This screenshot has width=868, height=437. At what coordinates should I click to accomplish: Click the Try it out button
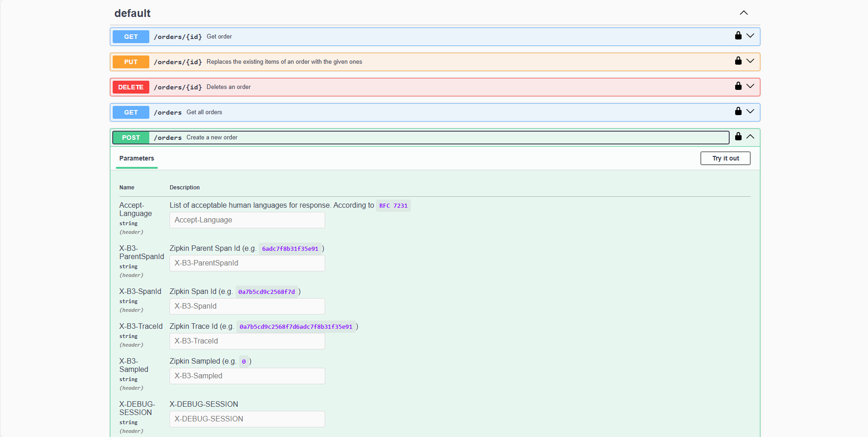(x=725, y=158)
